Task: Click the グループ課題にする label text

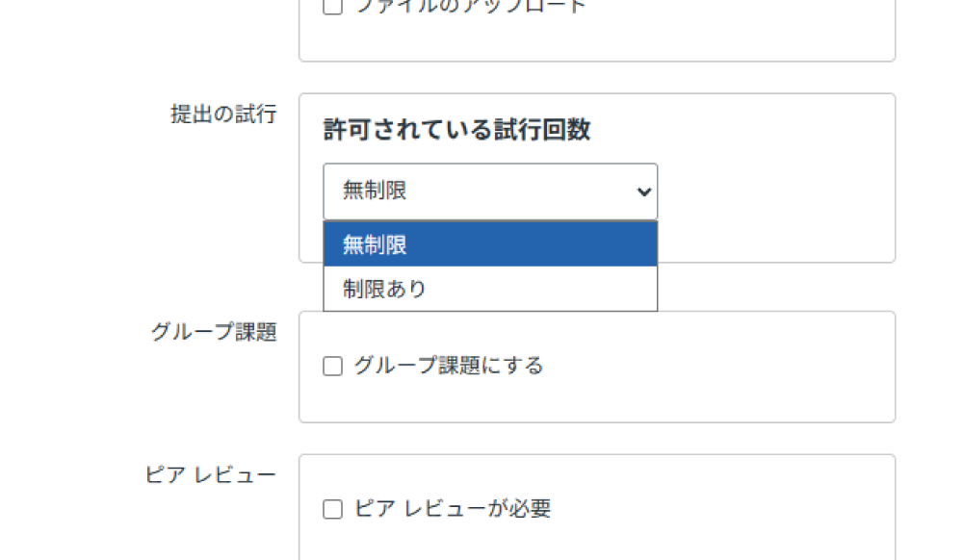Action: click(448, 366)
